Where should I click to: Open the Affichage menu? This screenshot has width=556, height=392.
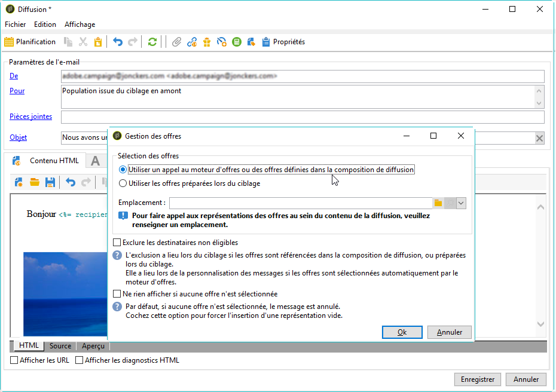click(x=80, y=24)
